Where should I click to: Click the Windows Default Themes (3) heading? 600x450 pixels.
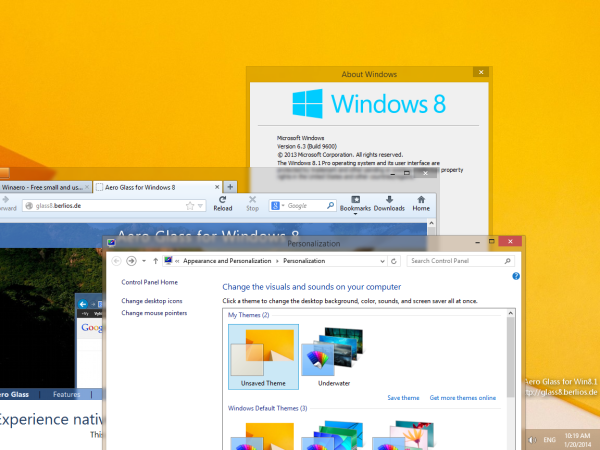pos(267,408)
